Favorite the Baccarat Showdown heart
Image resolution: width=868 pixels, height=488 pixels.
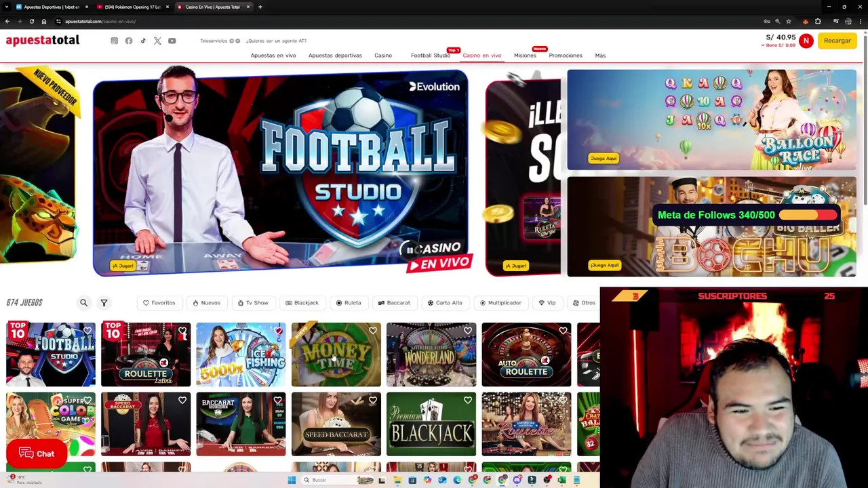[278, 401]
